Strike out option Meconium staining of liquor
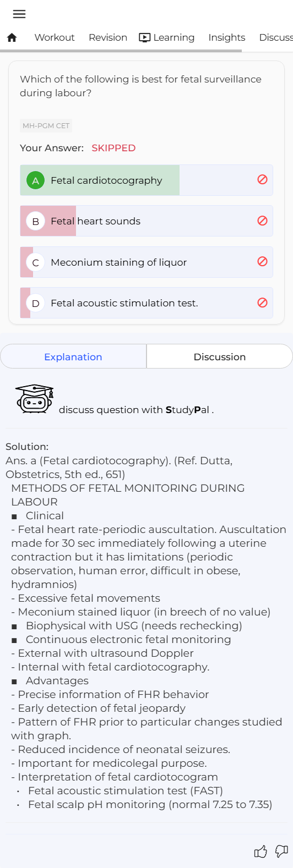This screenshot has width=293, height=868. pos(263,261)
